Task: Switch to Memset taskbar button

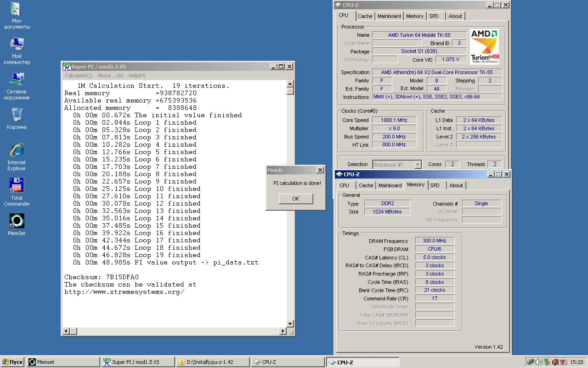Action: click(x=63, y=362)
